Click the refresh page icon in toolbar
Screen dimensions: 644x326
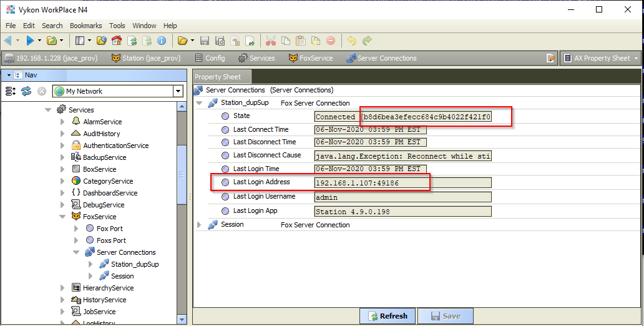point(132,41)
